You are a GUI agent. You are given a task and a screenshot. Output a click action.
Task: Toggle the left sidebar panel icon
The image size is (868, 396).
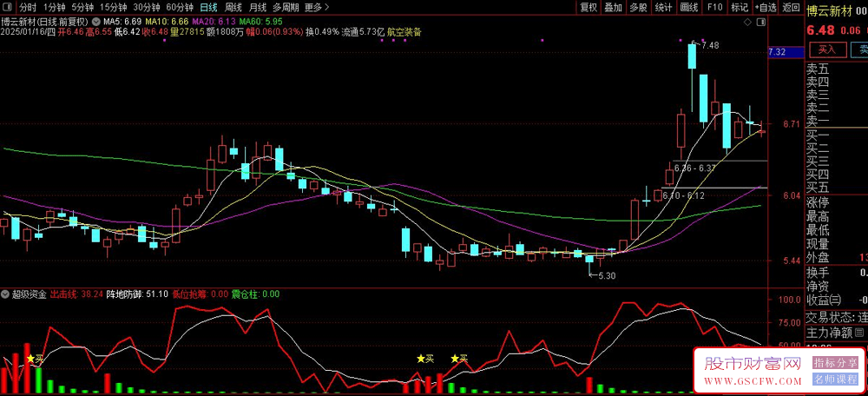point(7,7)
